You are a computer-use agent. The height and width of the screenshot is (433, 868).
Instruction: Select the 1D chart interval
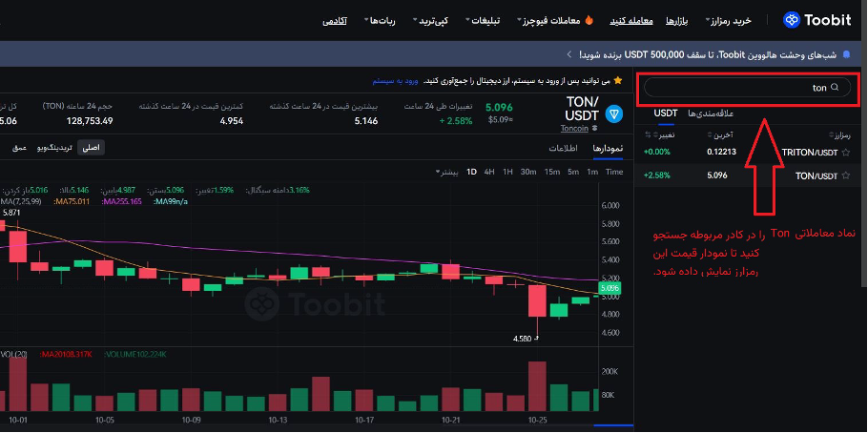pyautogui.click(x=471, y=172)
